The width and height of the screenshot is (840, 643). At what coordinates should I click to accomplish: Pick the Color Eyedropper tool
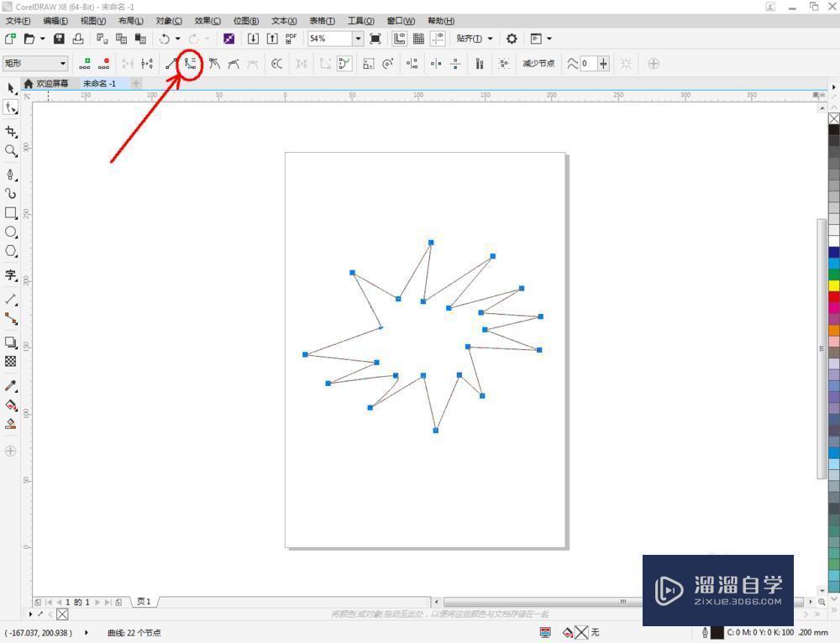tap(11, 384)
